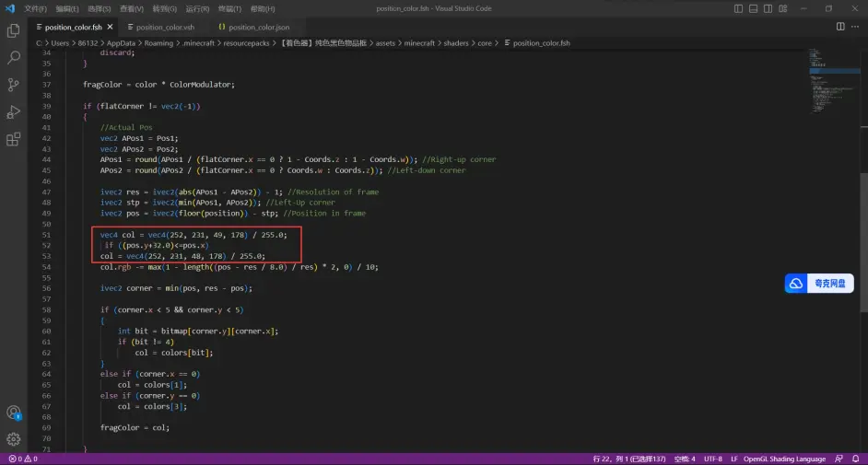Click the errors and warnings status indicator
Screen dimensions: 868x465
22,459
